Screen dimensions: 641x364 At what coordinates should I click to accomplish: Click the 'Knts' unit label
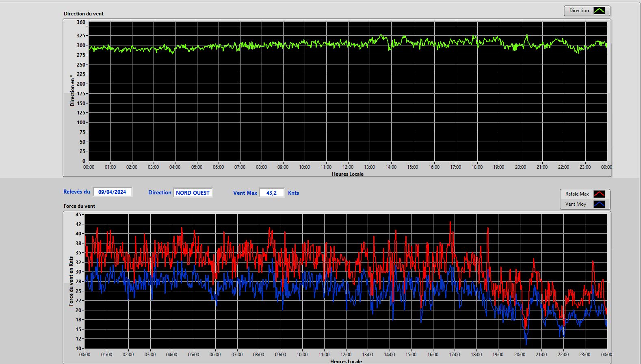pyautogui.click(x=293, y=193)
